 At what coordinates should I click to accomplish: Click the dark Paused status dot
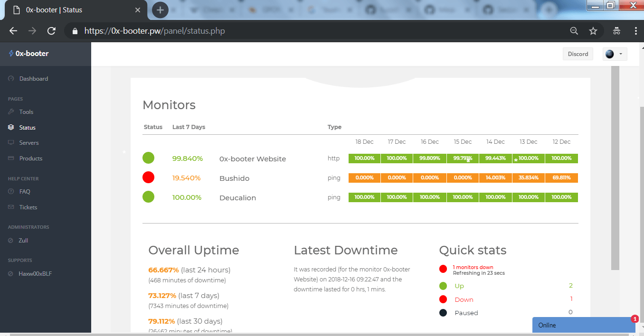pos(443,313)
